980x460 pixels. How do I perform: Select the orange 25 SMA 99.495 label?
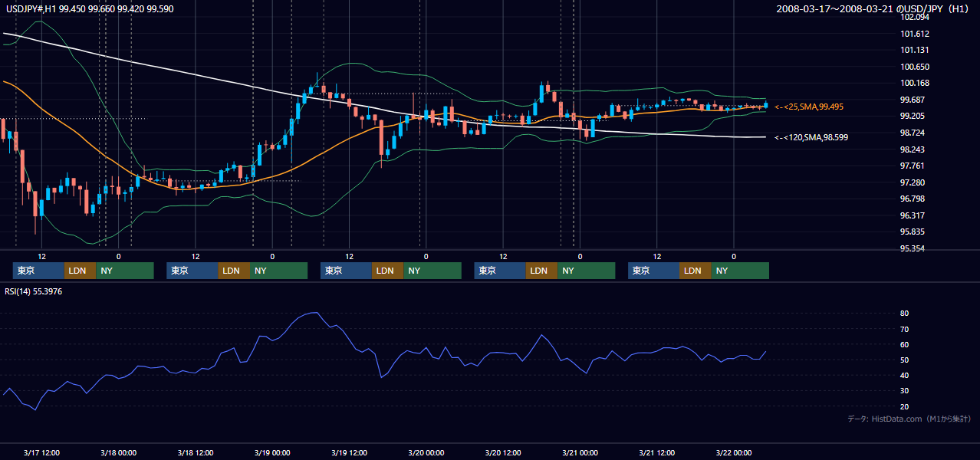809,107
